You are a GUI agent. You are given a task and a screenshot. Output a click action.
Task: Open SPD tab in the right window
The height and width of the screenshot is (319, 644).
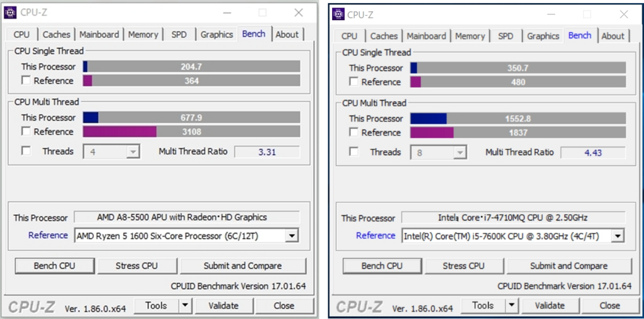(506, 36)
